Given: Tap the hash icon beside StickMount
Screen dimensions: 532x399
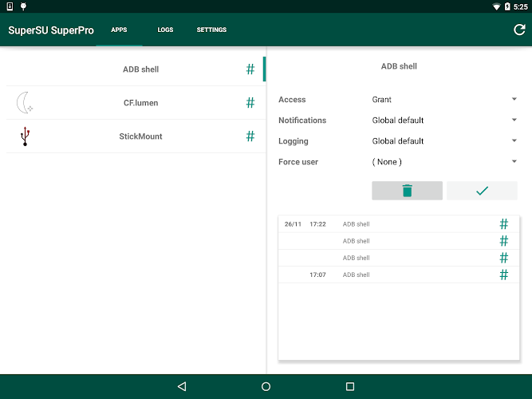Looking at the screenshot, I should coord(250,136).
